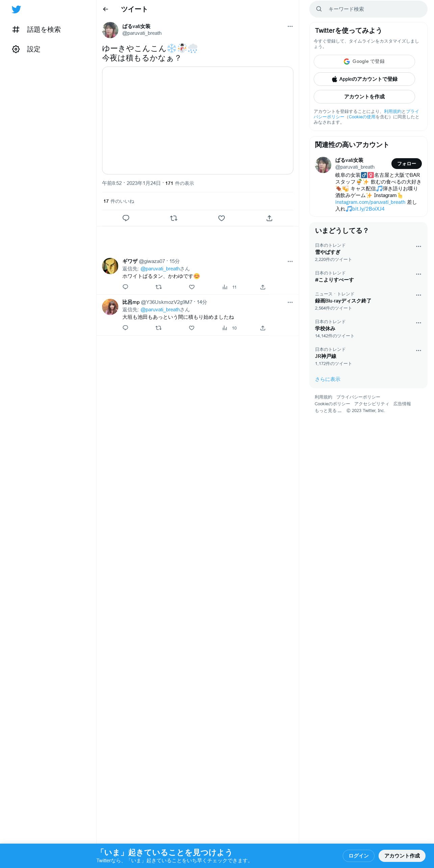434x868 pixels.
Task: Open options for 雪やばすぎ trend
Action: 418,246
